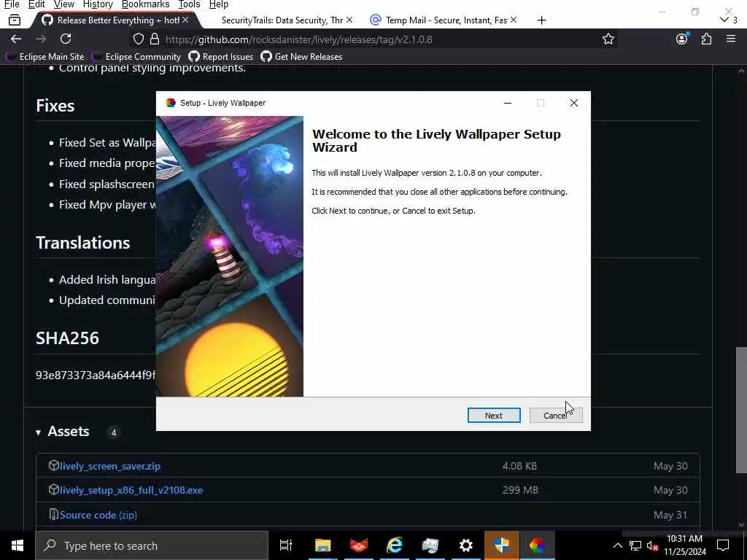Screen dimensions: 747x560
Task: Click the zip file icon beside Source code
Action: coord(53,514)
